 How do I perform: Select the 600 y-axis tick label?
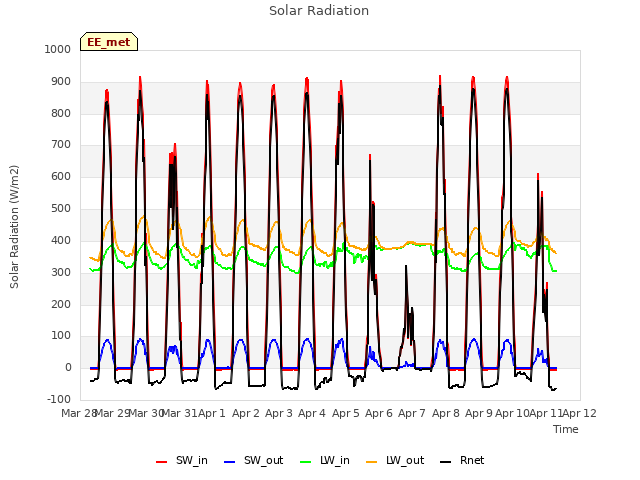(x=61, y=176)
